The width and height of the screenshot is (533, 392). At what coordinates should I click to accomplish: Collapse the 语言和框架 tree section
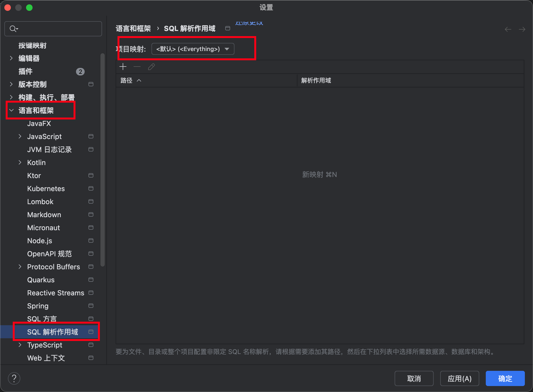coord(11,110)
